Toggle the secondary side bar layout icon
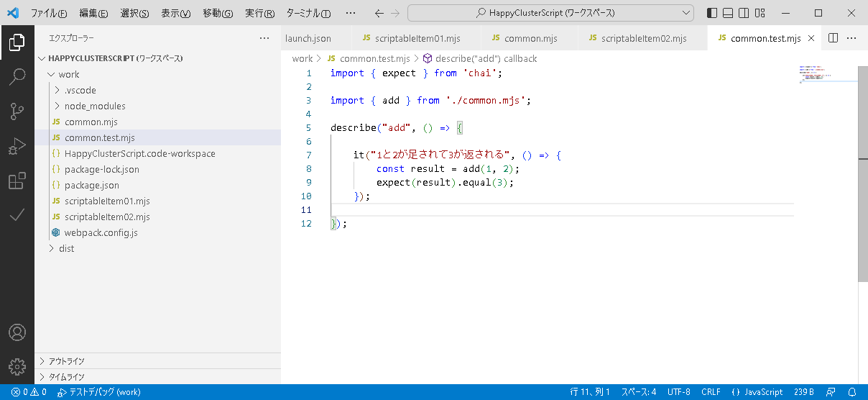The width and height of the screenshot is (868, 400). [744, 13]
